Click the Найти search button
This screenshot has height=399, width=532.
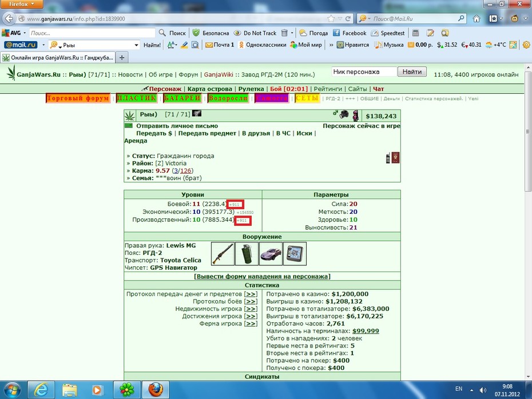(412, 71)
